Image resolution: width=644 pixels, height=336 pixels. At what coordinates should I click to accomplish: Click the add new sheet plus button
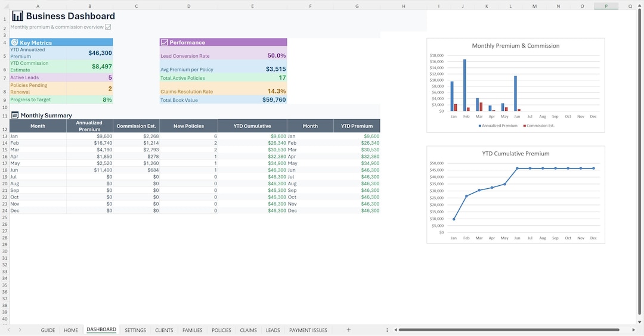348,330
